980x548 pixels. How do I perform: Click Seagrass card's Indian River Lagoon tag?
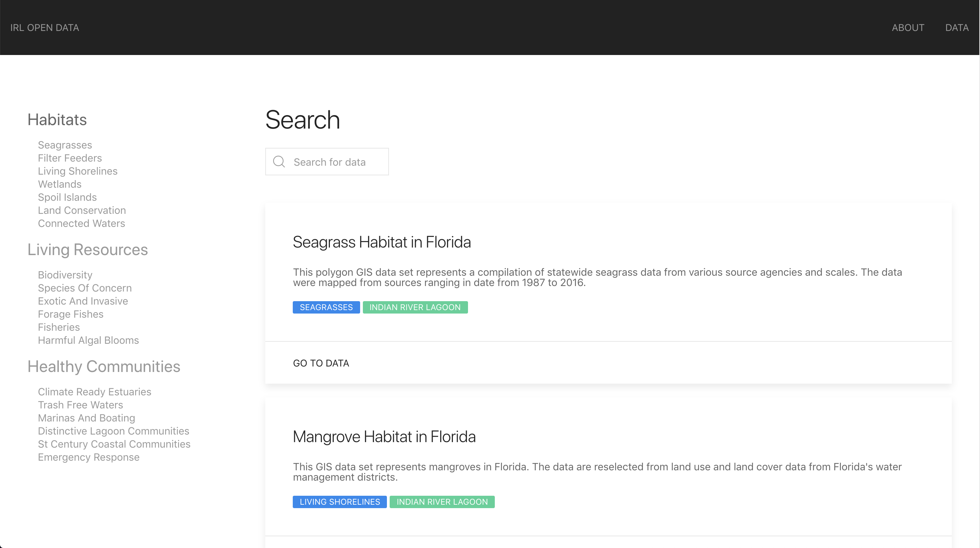coord(415,307)
